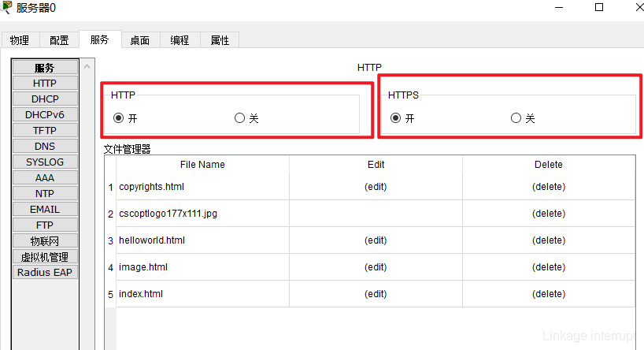The height and width of the screenshot is (350, 644).
Task: Open DHCP service settings
Action: [45, 99]
